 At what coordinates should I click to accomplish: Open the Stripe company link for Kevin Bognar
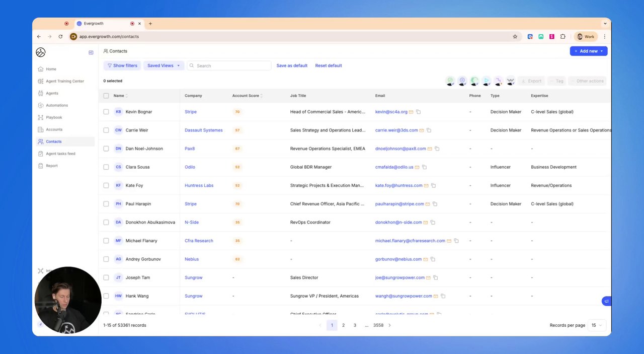point(191,112)
